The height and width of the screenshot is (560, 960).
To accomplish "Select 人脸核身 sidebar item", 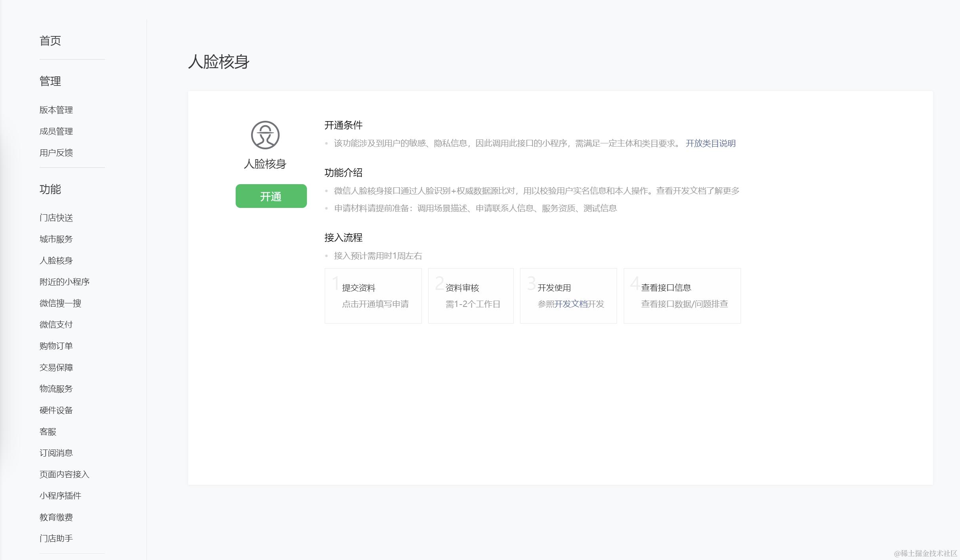I will pyautogui.click(x=56, y=261).
